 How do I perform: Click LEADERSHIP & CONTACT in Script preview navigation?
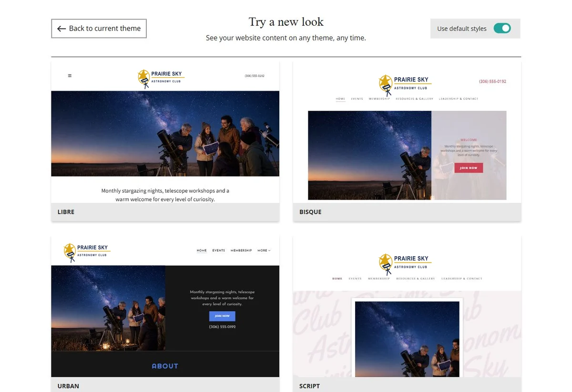click(462, 279)
